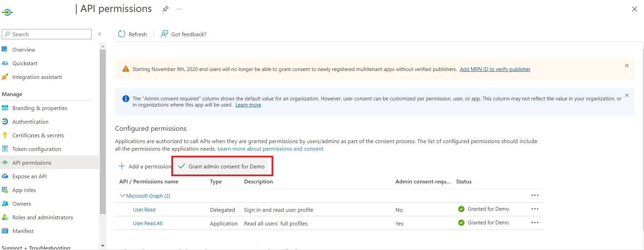Click the orange warning triangle icon

tap(126, 69)
